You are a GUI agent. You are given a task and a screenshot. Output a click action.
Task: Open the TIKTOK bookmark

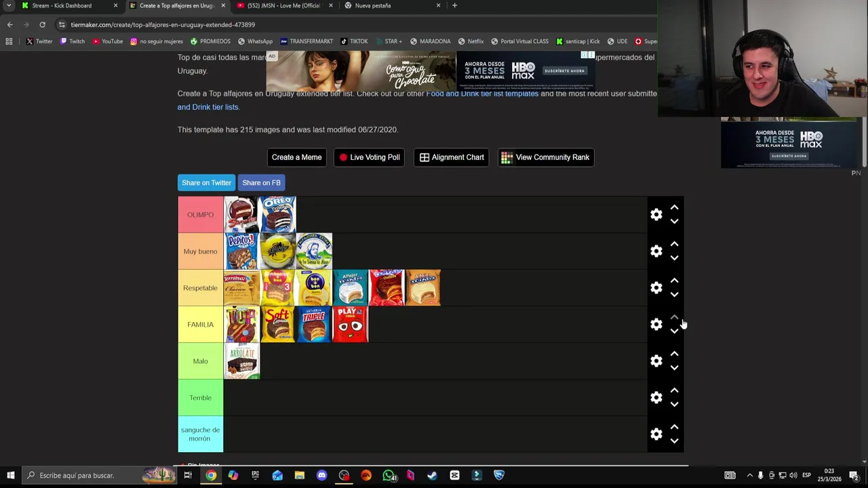[x=354, y=41]
